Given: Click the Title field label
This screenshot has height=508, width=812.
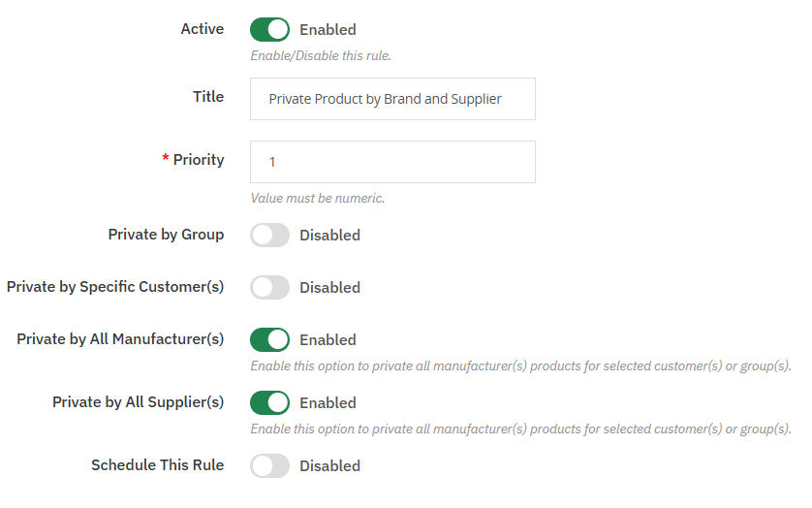Looking at the screenshot, I should pos(208,97).
